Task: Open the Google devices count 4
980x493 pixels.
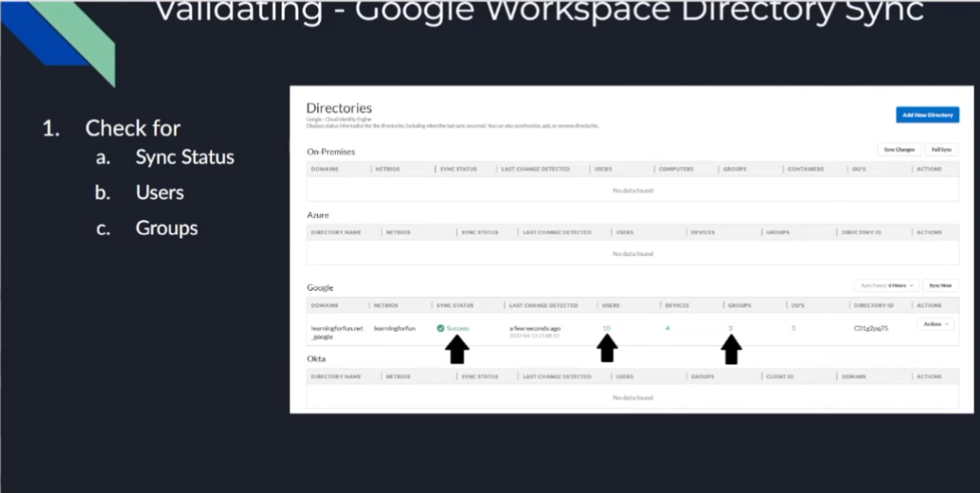Action: tap(667, 328)
